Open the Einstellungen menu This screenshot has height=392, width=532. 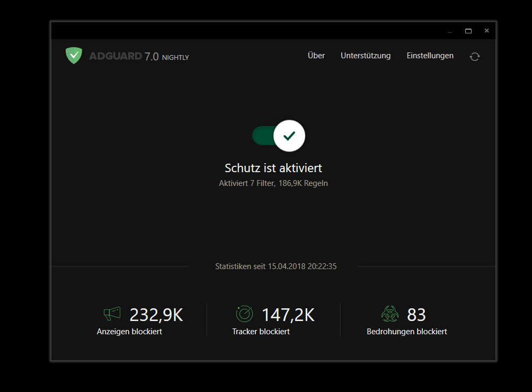coord(430,56)
